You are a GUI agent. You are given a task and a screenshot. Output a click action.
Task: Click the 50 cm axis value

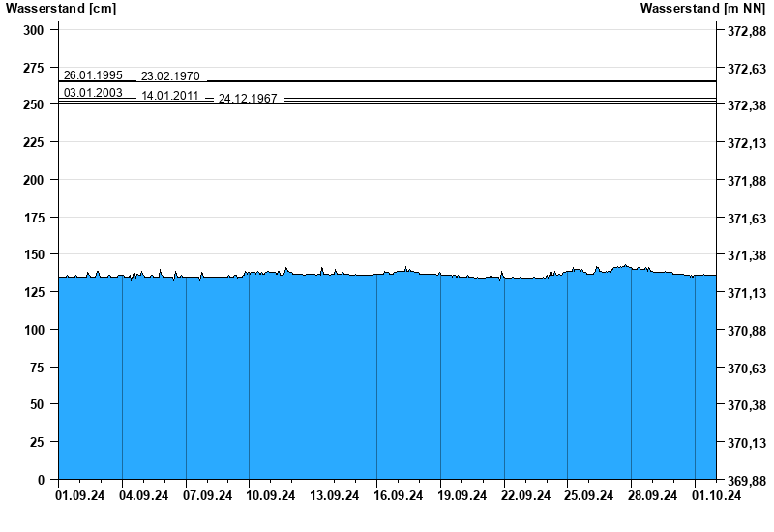click(x=37, y=404)
